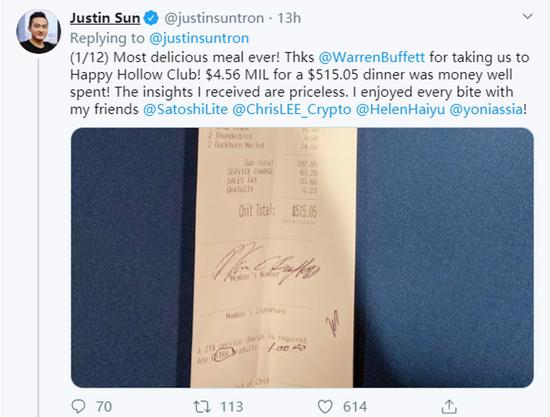Viewport: 550px width, 417px height.
Task: Open the receipt photo attachment
Action: [302, 257]
